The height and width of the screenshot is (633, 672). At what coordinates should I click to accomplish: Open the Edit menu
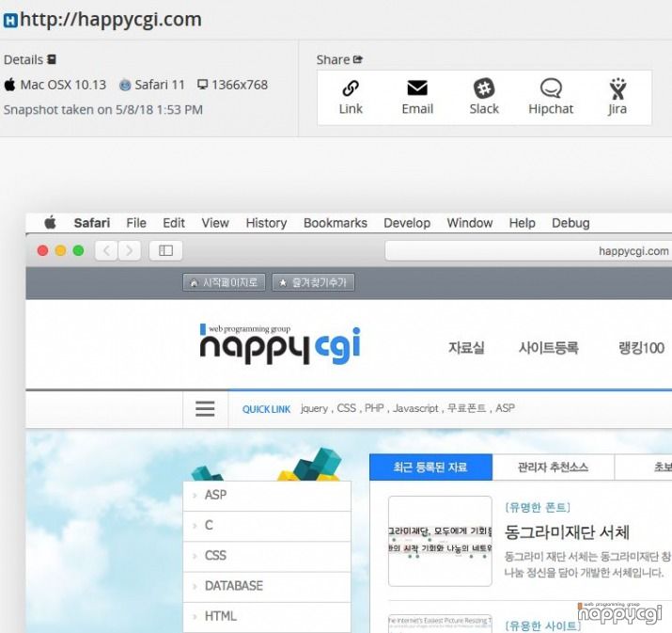(174, 223)
